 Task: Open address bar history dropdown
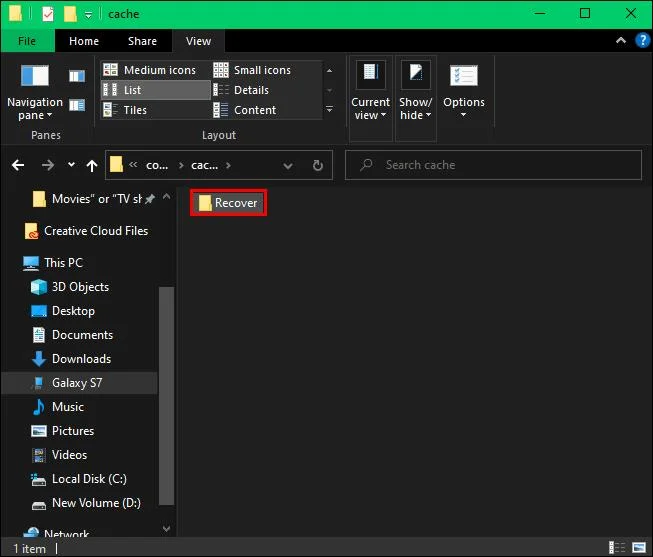[287, 166]
